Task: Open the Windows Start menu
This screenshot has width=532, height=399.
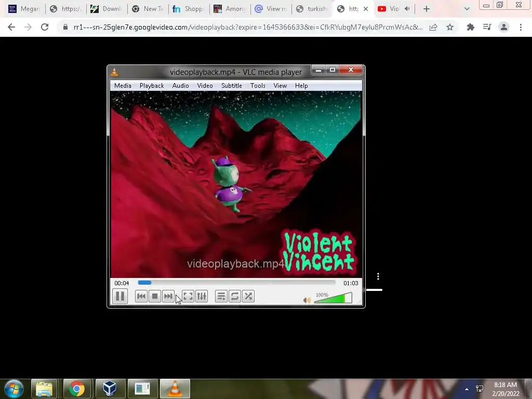Action: 14,389
